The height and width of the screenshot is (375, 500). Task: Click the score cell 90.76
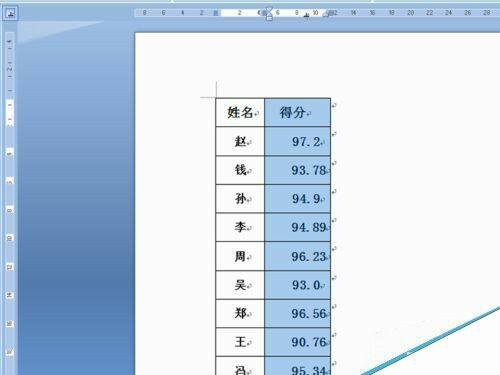pos(297,342)
